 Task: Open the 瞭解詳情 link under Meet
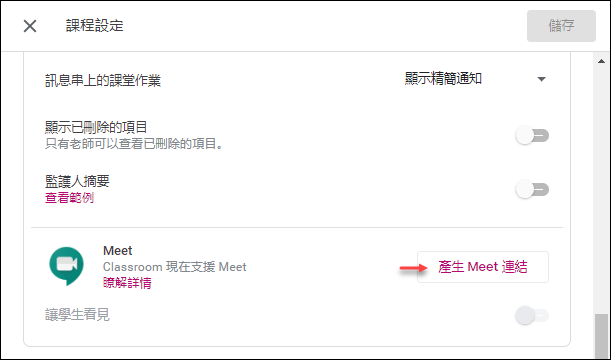[x=127, y=282]
